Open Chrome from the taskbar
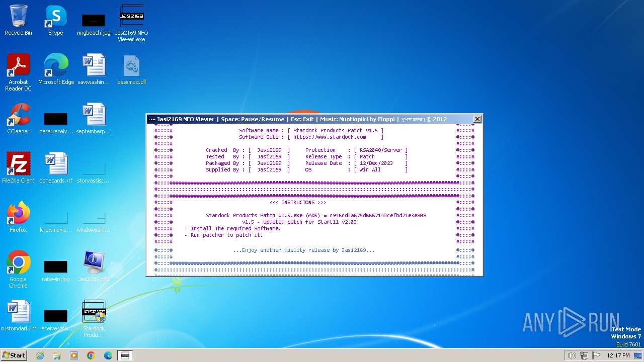The height and width of the screenshot is (362, 644). click(91, 355)
